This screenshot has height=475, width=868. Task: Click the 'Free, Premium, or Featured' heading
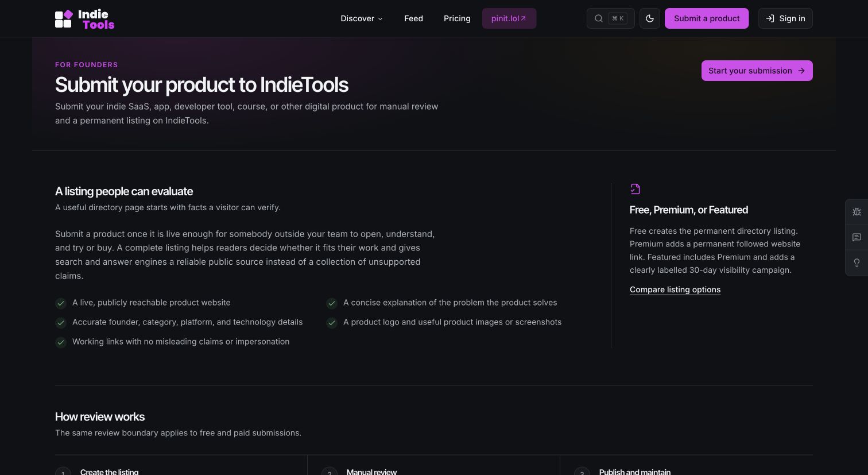point(689,210)
